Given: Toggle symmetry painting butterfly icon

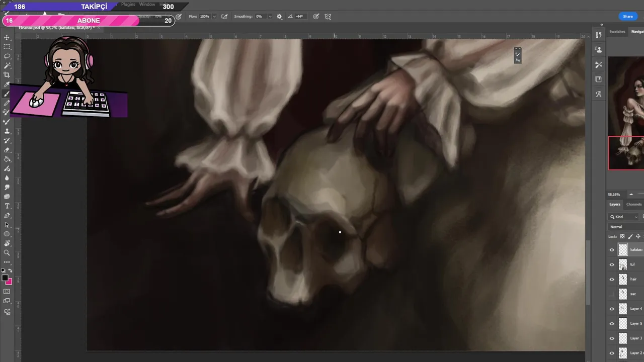Looking at the screenshot, I should pyautogui.click(x=328, y=17).
